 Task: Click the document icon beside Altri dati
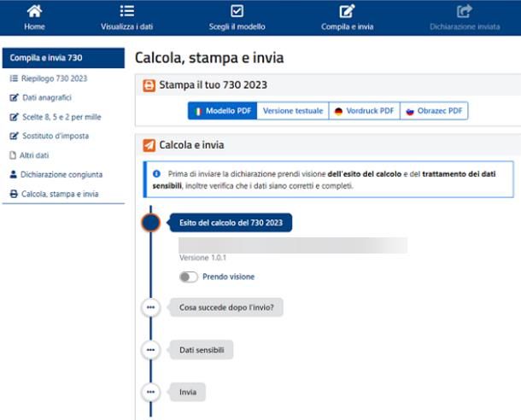[13, 155]
